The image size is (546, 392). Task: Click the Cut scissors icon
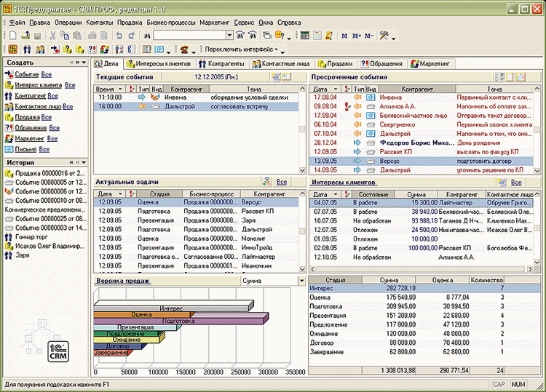[x=52, y=36]
